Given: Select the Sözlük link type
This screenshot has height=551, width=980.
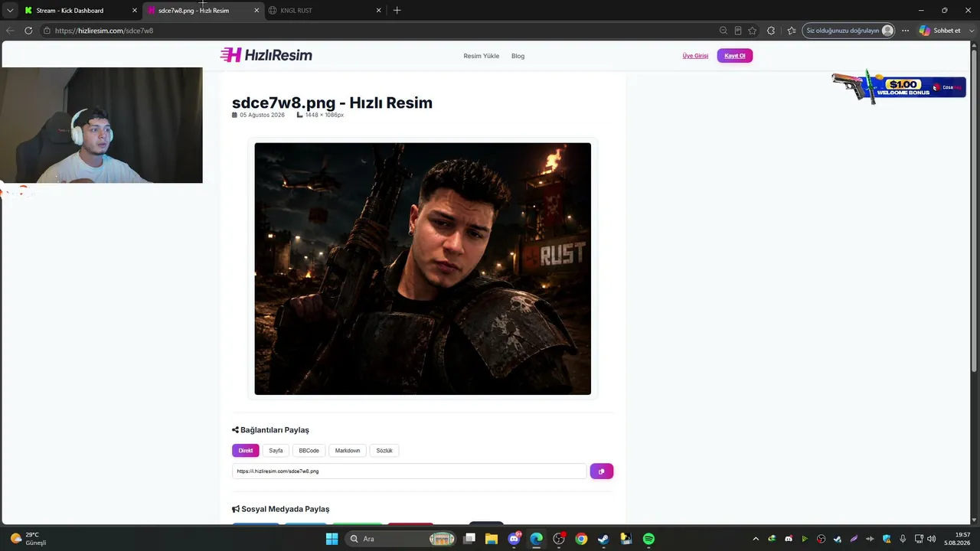Looking at the screenshot, I should [x=384, y=451].
